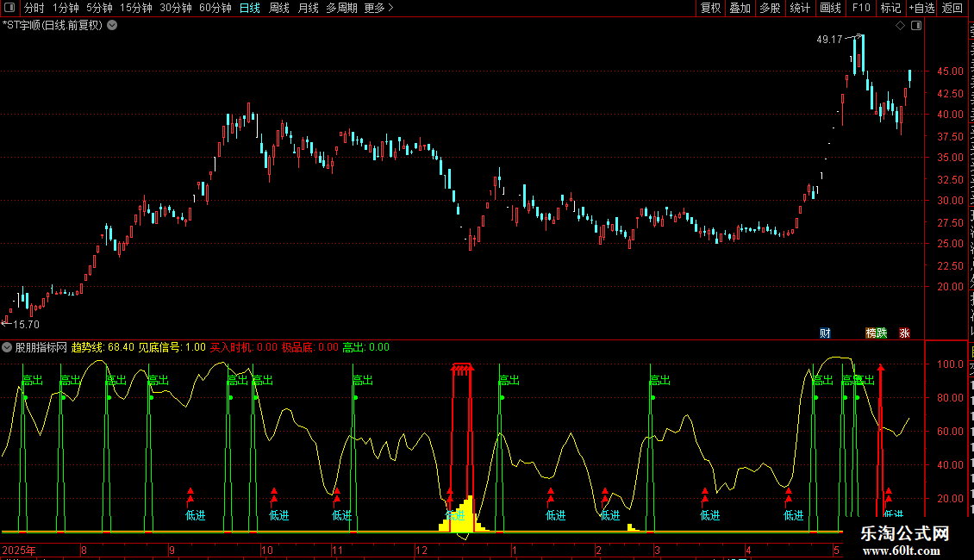Click the 高出: 0.00 indicator value
The width and height of the screenshot is (974, 560).
point(365,348)
